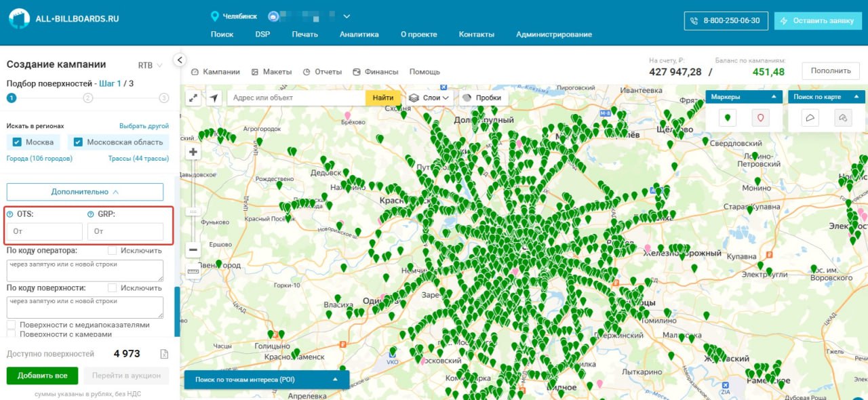Open the Кампании tab
The height and width of the screenshot is (400, 868).
pos(216,72)
